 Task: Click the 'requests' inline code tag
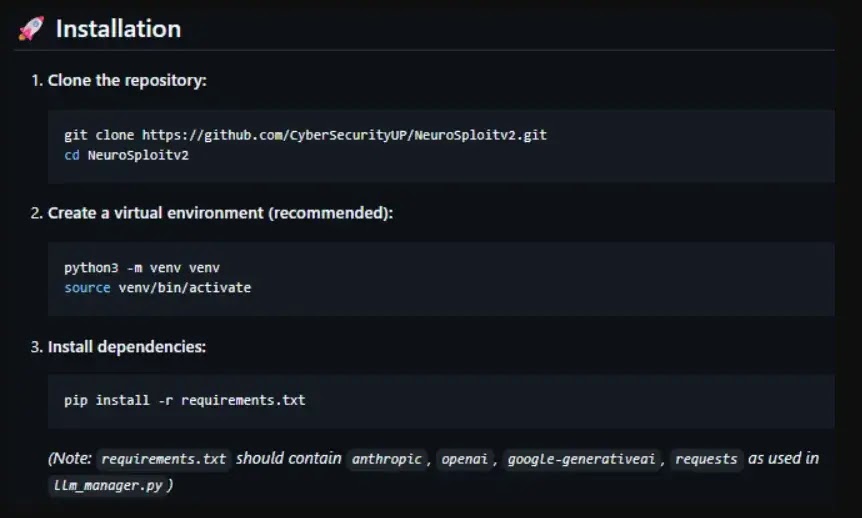(706, 459)
